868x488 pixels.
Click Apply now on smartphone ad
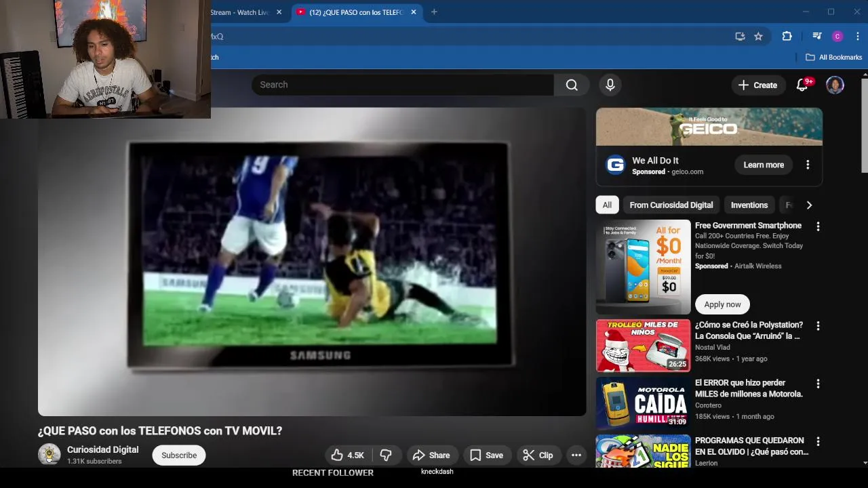pyautogui.click(x=722, y=304)
